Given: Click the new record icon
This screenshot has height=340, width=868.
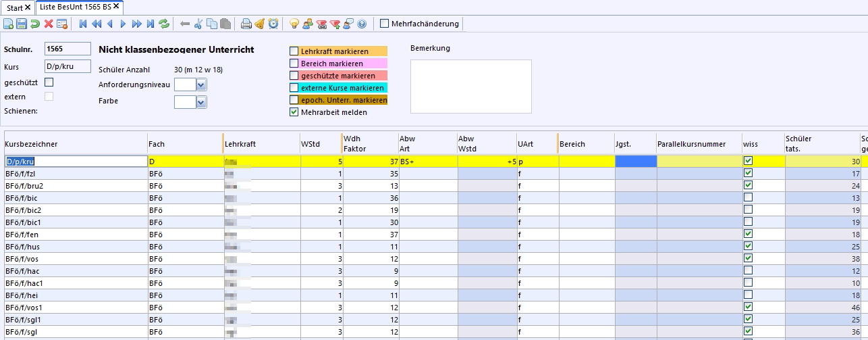Looking at the screenshot, I should (x=8, y=24).
